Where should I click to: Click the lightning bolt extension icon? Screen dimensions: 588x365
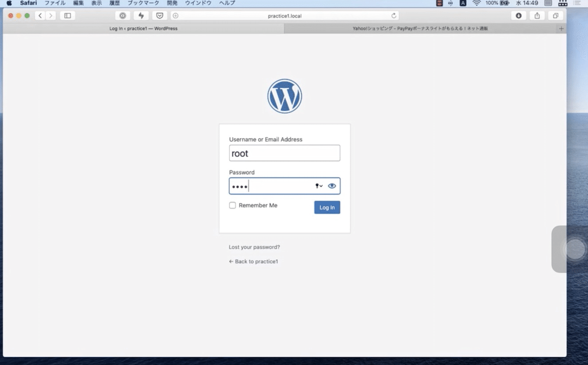141,16
